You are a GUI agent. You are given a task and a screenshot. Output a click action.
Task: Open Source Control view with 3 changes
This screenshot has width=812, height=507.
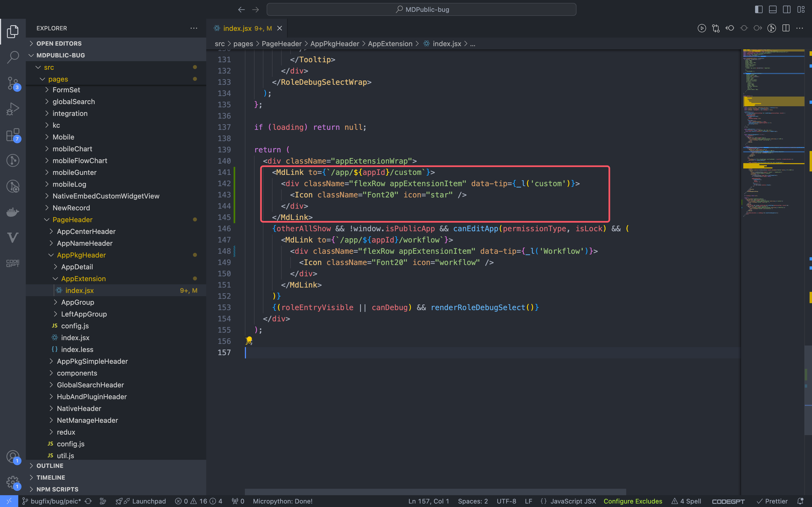[x=13, y=83]
